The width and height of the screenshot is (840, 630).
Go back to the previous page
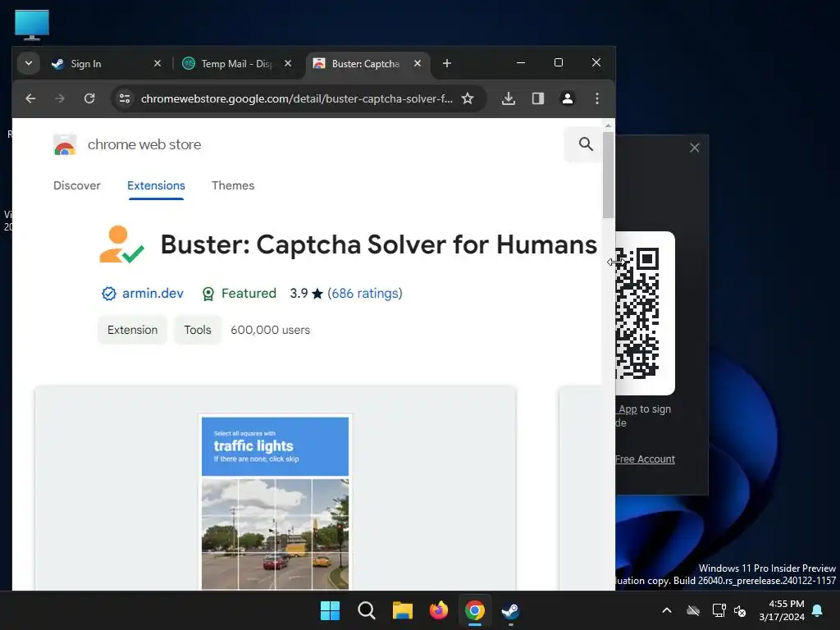coord(30,98)
